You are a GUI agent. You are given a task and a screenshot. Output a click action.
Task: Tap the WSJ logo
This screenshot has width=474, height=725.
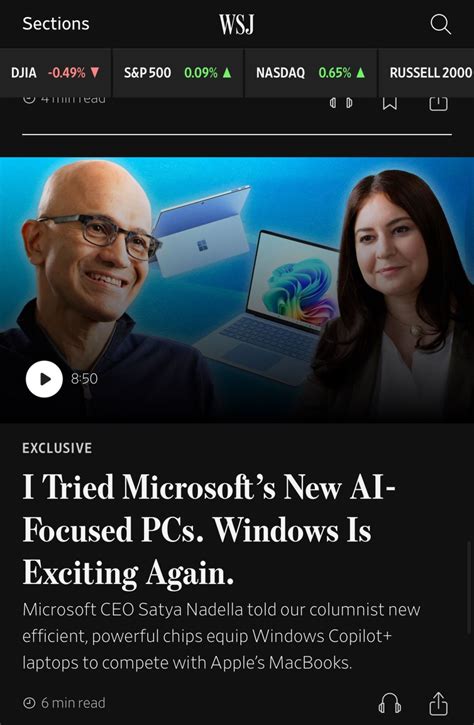(236, 24)
